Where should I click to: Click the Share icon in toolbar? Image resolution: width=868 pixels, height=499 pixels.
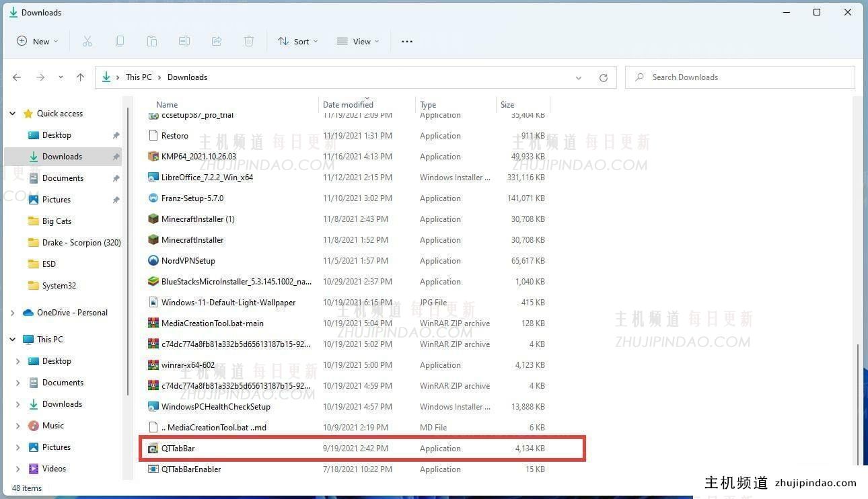(217, 41)
